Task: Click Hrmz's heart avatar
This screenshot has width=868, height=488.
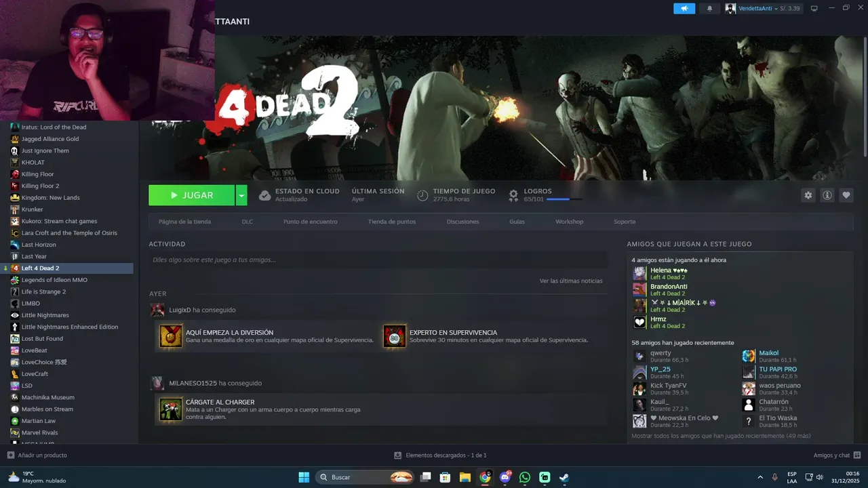Action: point(639,322)
